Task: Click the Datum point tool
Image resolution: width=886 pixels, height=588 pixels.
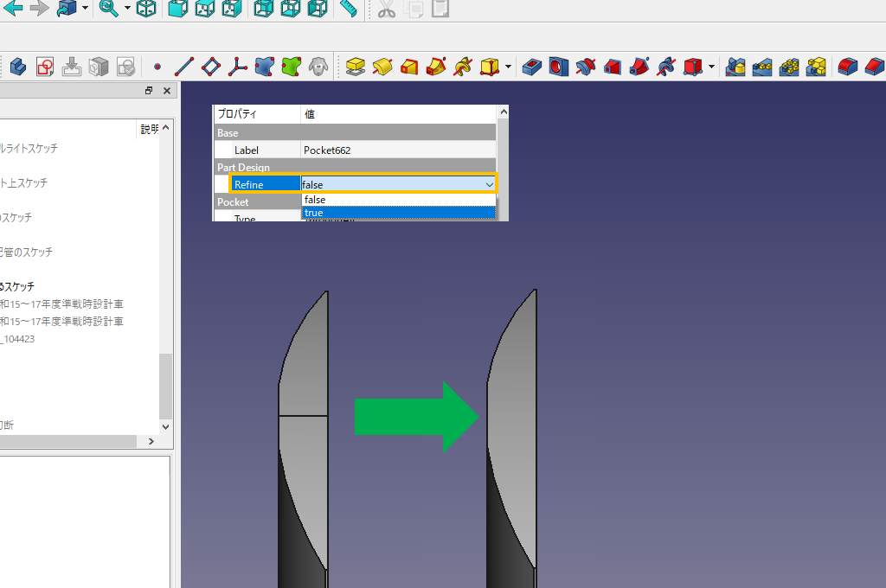Action: point(157,67)
